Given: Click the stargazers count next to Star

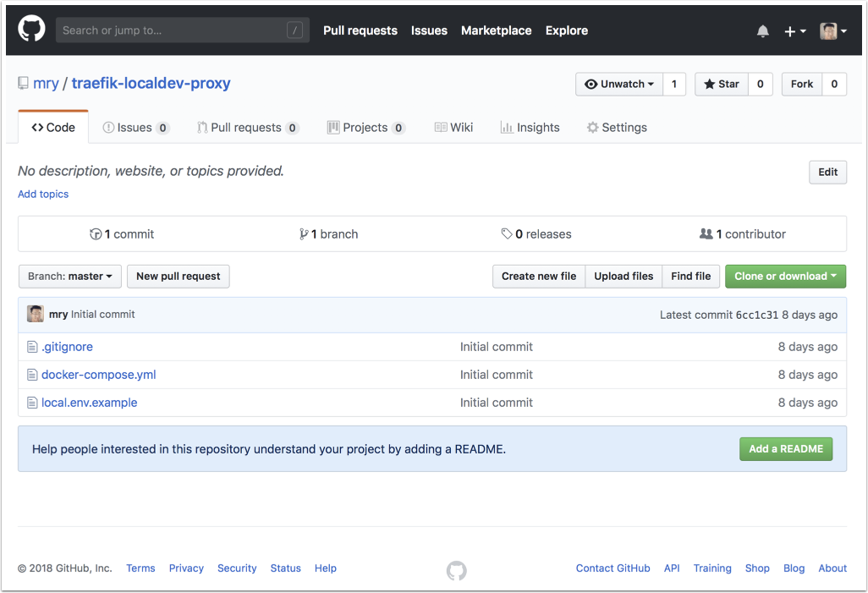Looking at the screenshot, I should click(760, 84).
